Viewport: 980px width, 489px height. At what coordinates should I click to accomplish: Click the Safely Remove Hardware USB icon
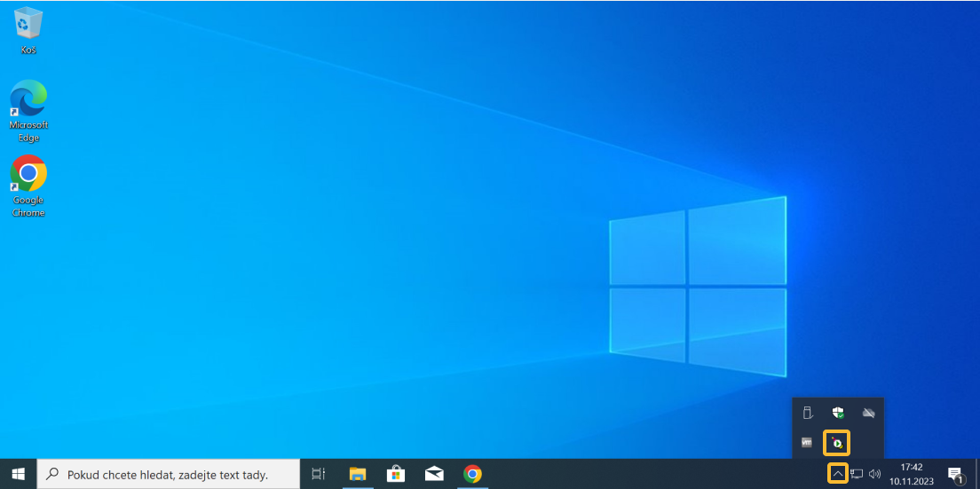(807, 413)
